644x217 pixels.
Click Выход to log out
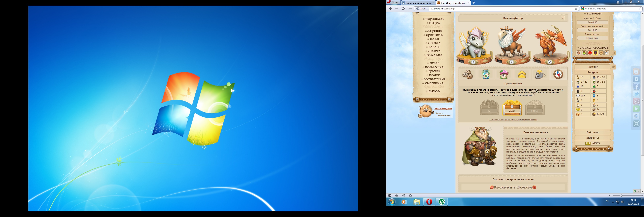point(434,91)
